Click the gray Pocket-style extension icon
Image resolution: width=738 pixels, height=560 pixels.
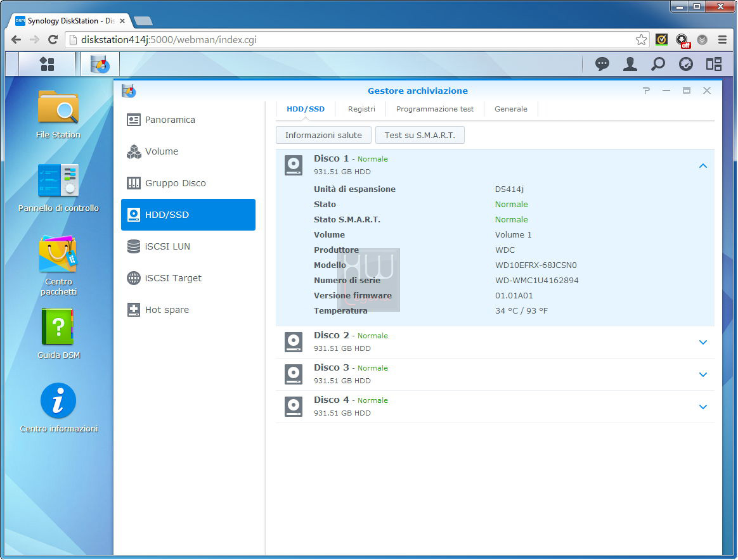point(702,40)
